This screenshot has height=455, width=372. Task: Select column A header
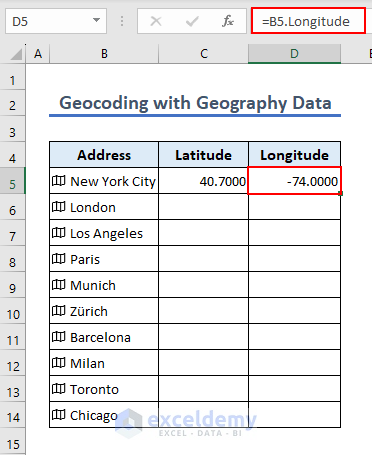click(38, 54)
